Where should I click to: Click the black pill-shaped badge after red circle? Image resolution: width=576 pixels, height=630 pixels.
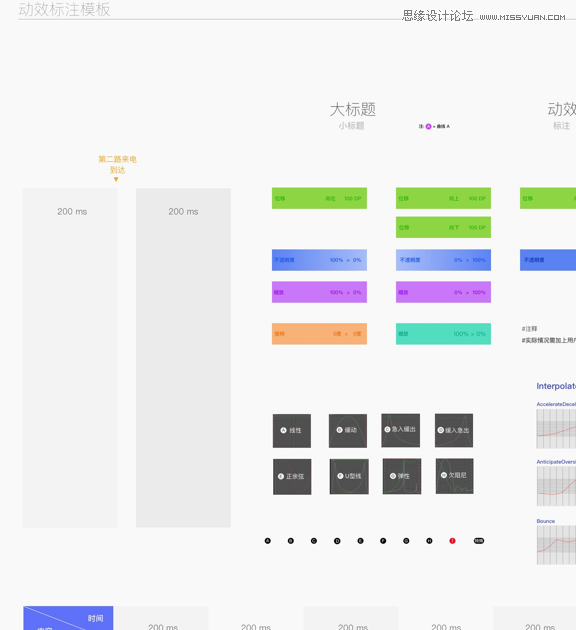479,541
